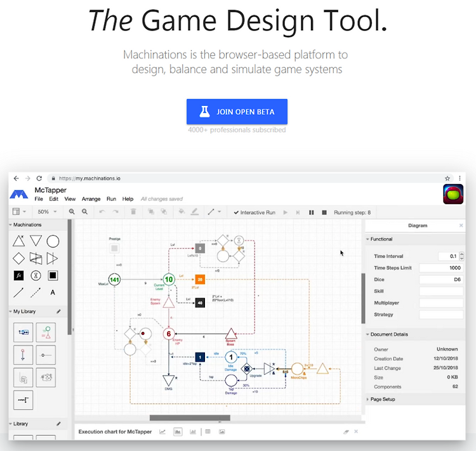
Task: Click the zoom out magnifier
Action: click(x=84, y=212)
